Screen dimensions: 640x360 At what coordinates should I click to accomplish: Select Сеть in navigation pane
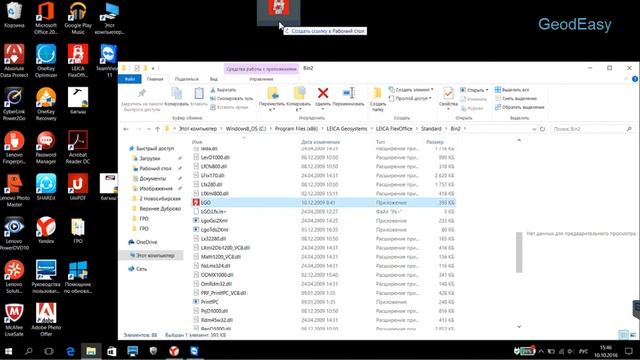pyautogui.click(x=141, y=269)
